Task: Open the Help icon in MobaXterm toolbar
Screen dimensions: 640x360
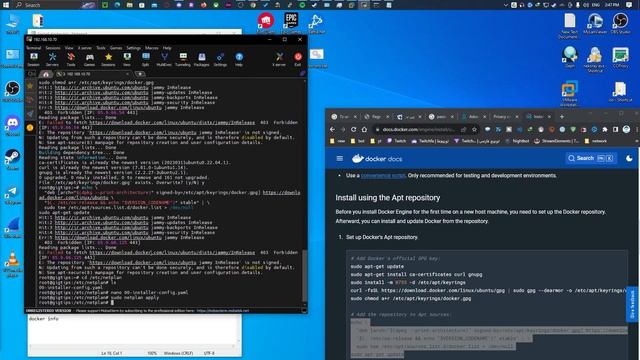Action: (x=239, y=59)
